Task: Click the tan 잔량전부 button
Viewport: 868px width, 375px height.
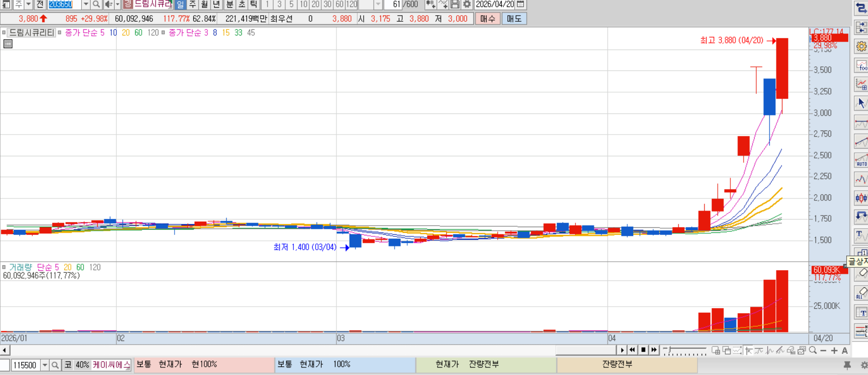Action: click(x=627, y=364)
